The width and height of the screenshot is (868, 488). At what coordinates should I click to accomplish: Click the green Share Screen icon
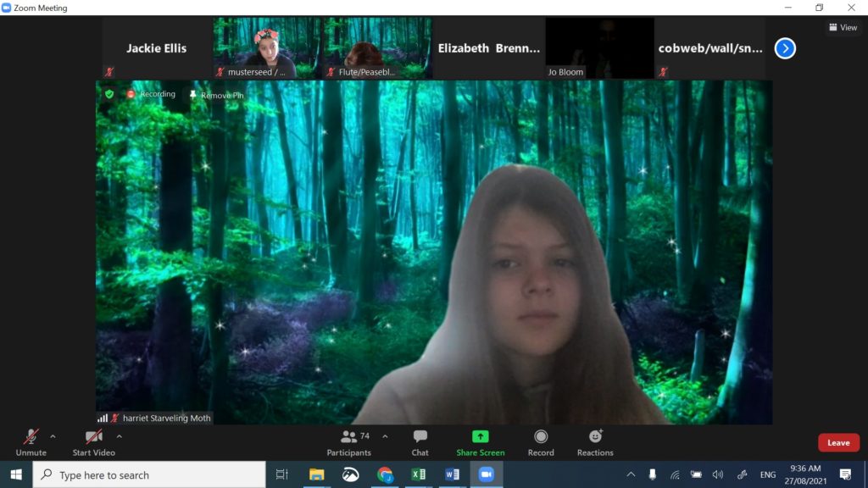[480, 437]
